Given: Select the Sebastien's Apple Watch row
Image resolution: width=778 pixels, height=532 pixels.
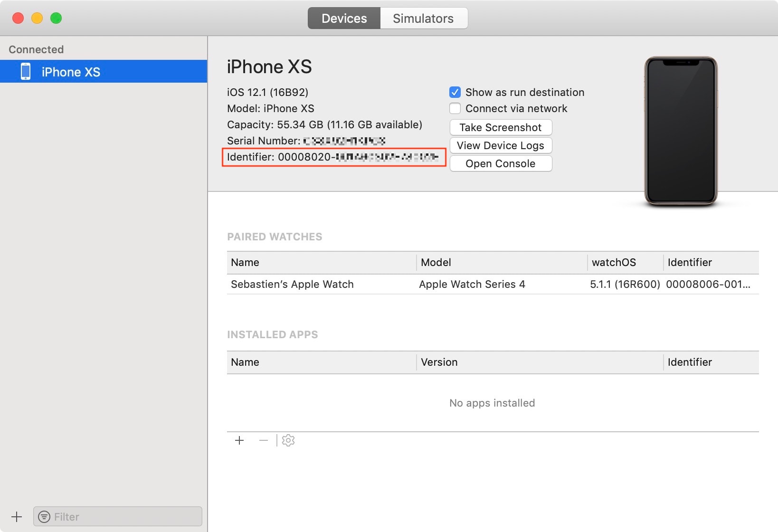Looking at the screenshot, I should (x=493, y=284).
